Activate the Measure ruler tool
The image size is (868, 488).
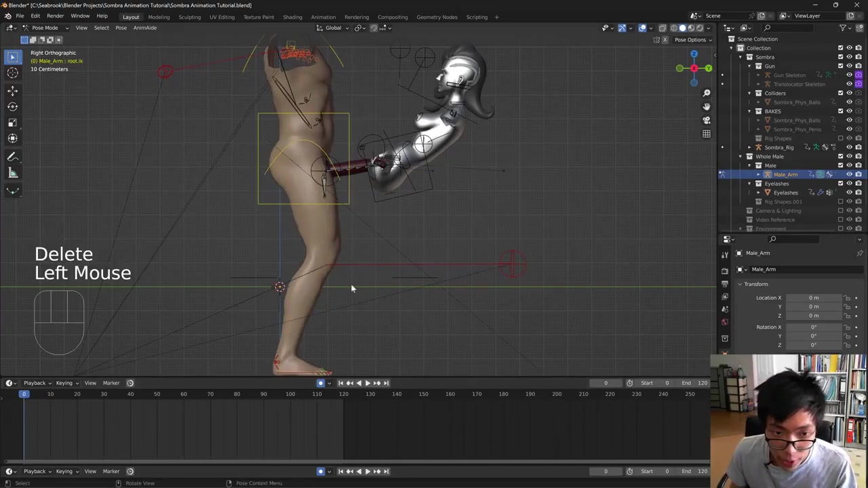12,173
